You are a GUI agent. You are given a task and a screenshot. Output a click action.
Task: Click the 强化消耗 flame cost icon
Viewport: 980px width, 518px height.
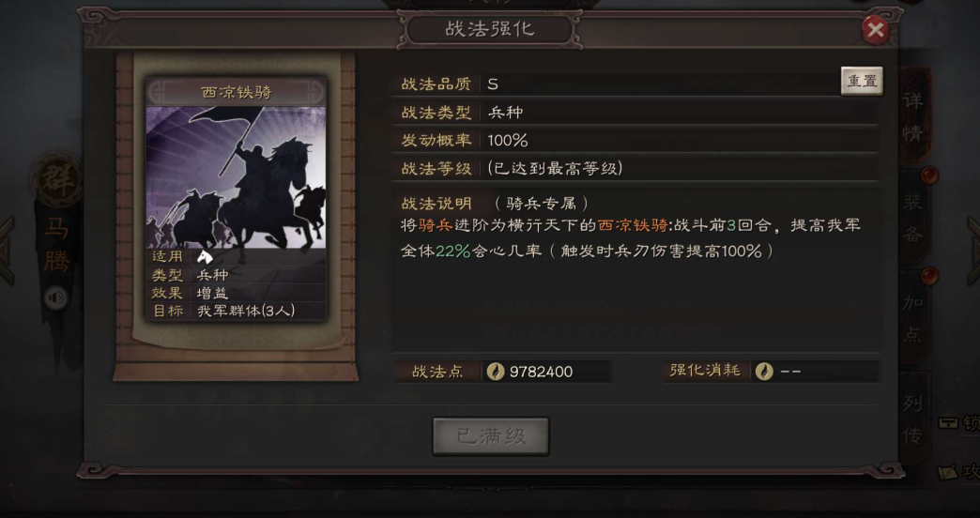[x=764, y=372]
